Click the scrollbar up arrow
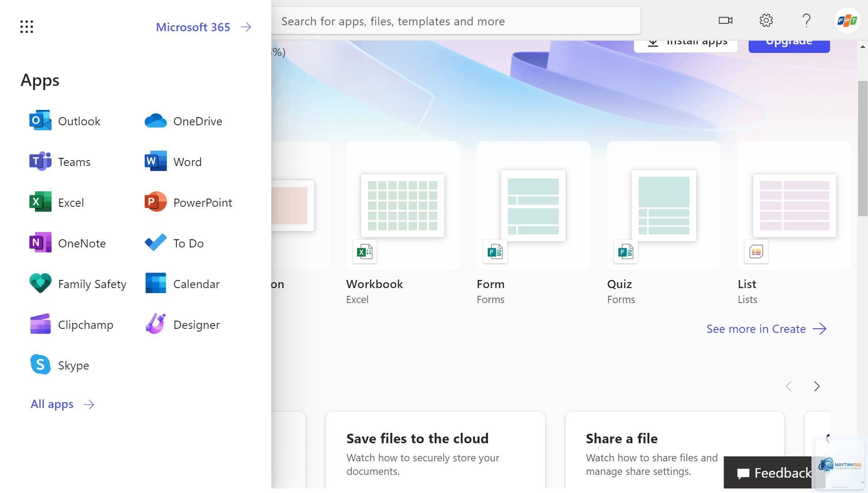This screenshot has width=868, height=493. click(863, 47)
